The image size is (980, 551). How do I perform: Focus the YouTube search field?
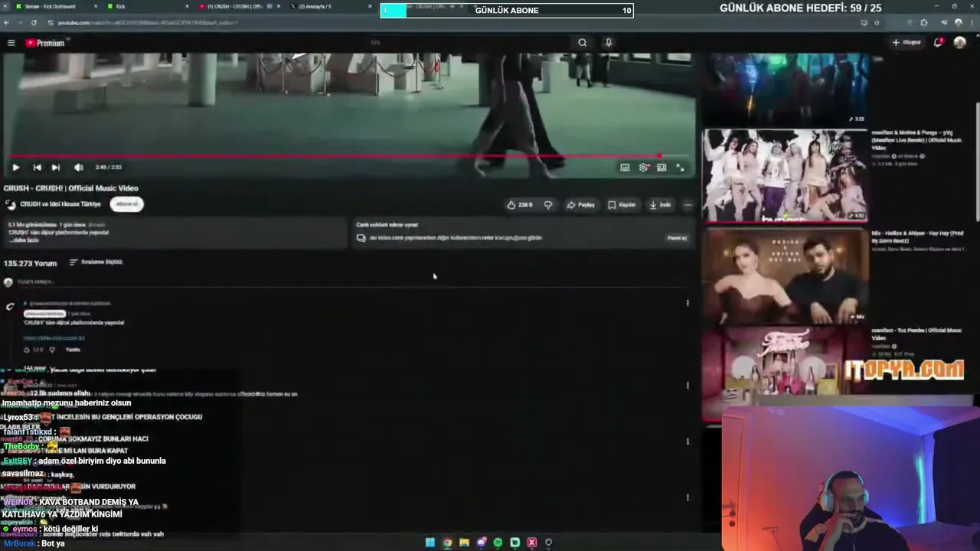pos(467,43)
